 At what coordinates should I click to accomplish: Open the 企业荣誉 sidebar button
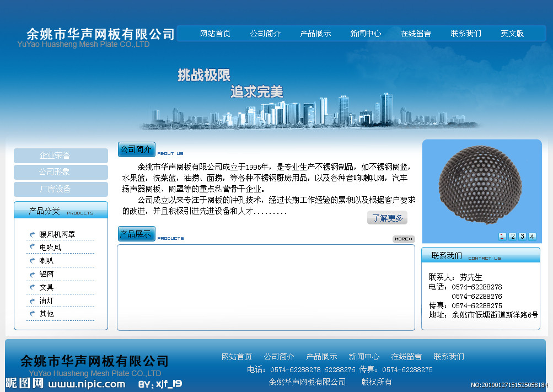(61, 155)
